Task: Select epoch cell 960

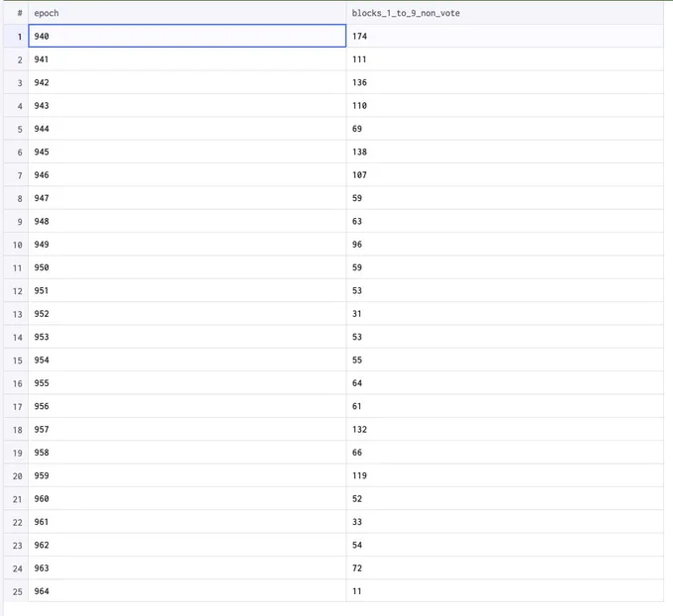Action: [187, 499]
